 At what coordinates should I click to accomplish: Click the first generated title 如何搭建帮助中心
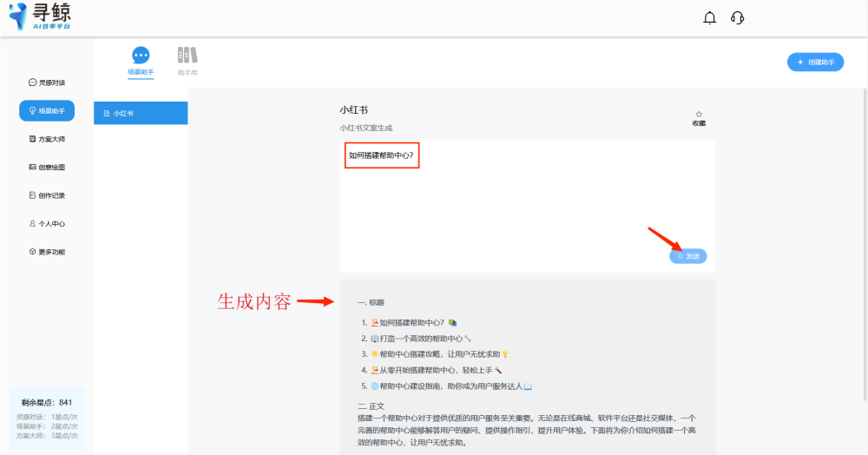click(x=411, y=323)
